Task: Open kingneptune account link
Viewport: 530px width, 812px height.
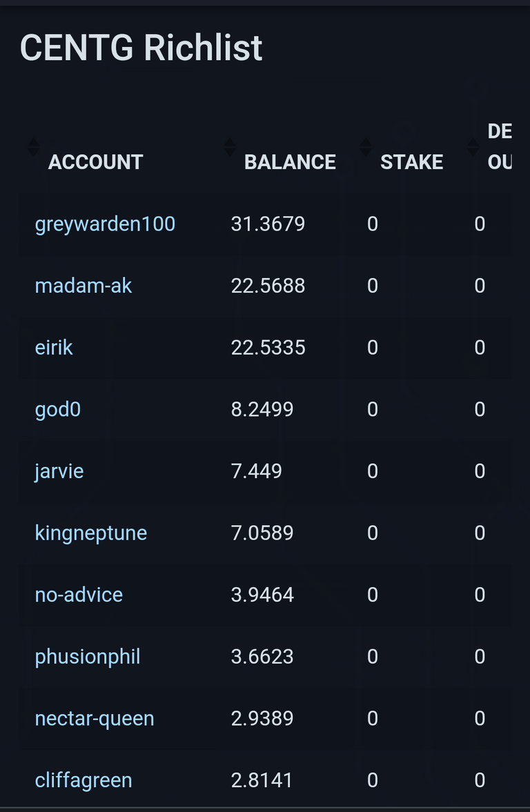Action: point(91,533)
